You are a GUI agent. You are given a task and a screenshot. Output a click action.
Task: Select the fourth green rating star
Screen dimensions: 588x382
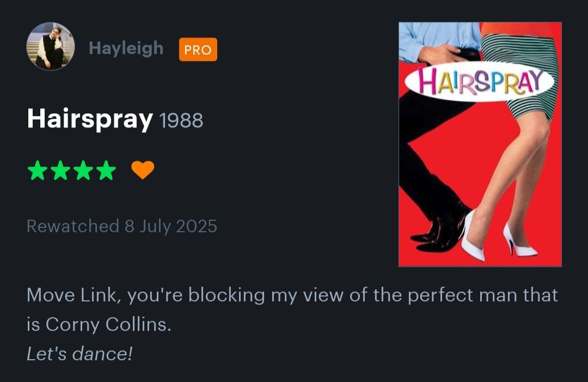click(x=107, y=171)
